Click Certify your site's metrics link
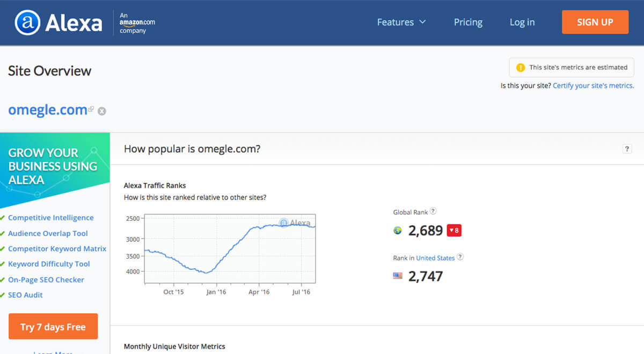Viewport: 644px width, 354px height. pyautogui.click(x=593, y=86)
